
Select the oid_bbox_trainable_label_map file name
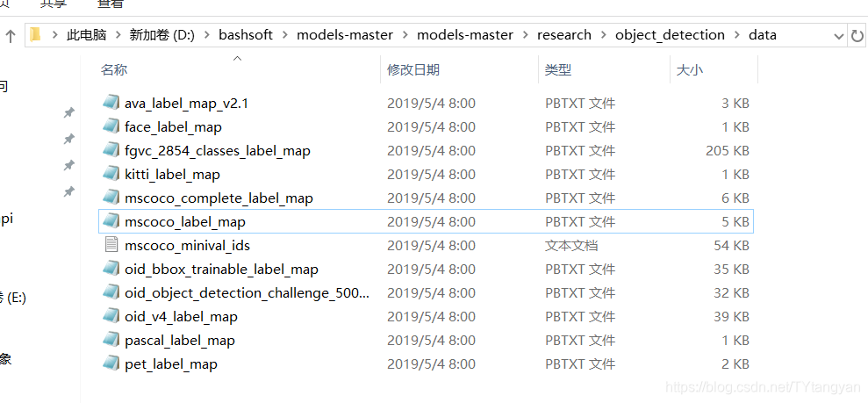point(221,269)
